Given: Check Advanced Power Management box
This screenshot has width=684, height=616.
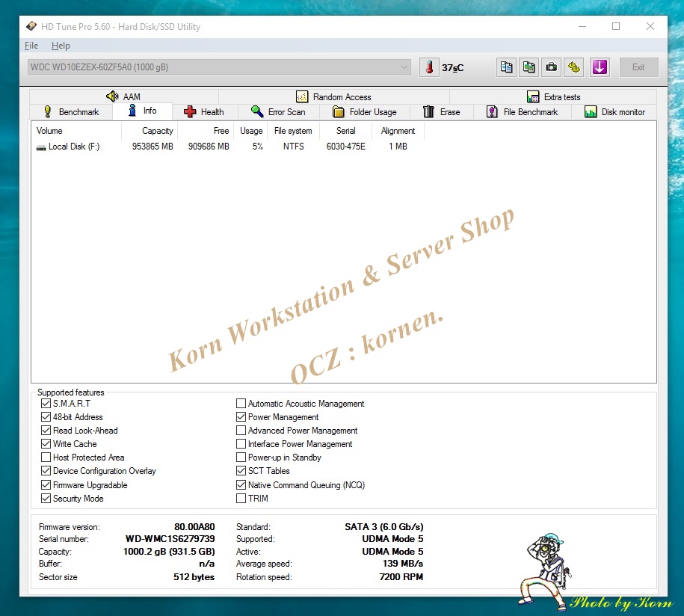Looking at the screenshot, I should click(x=241, y=430).
